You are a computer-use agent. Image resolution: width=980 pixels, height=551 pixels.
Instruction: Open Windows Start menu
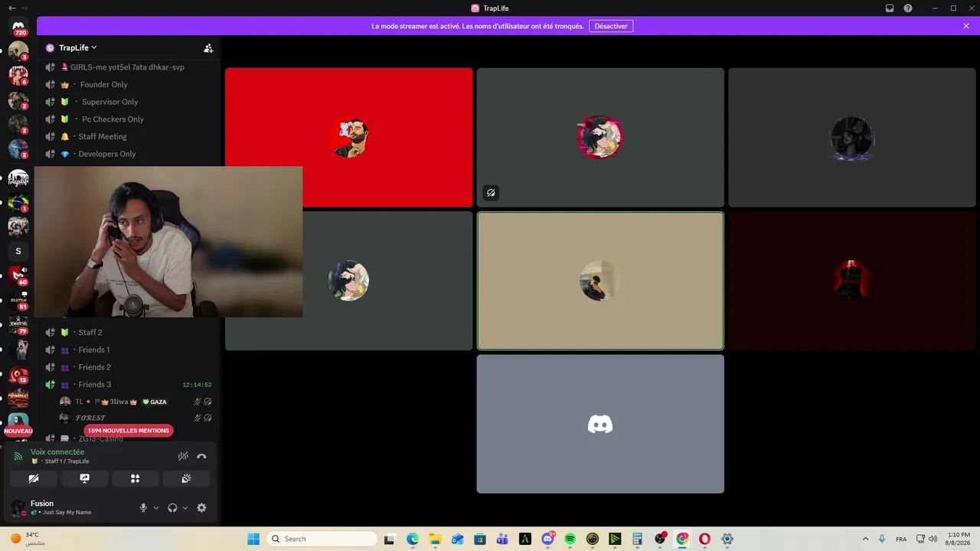tap(253, 539)
